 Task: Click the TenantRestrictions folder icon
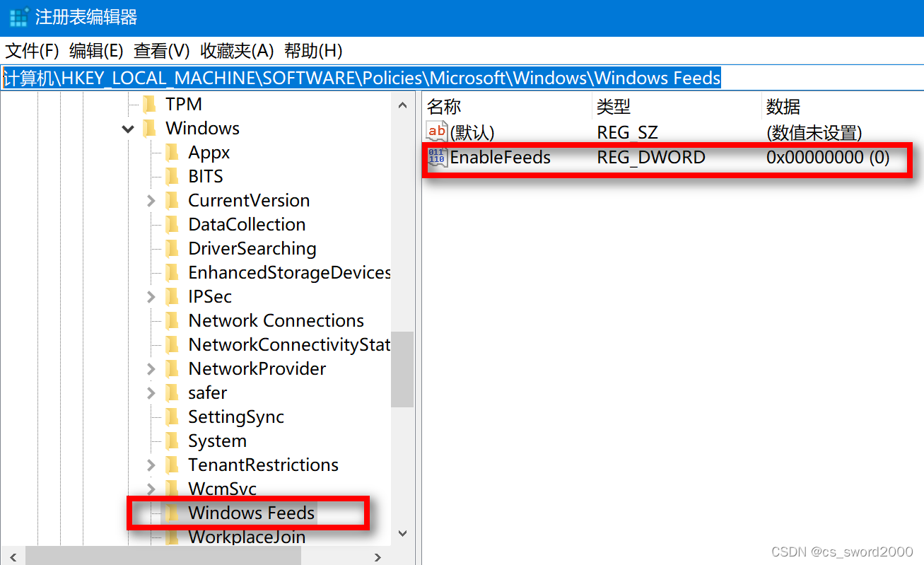[x=172, y=465]
